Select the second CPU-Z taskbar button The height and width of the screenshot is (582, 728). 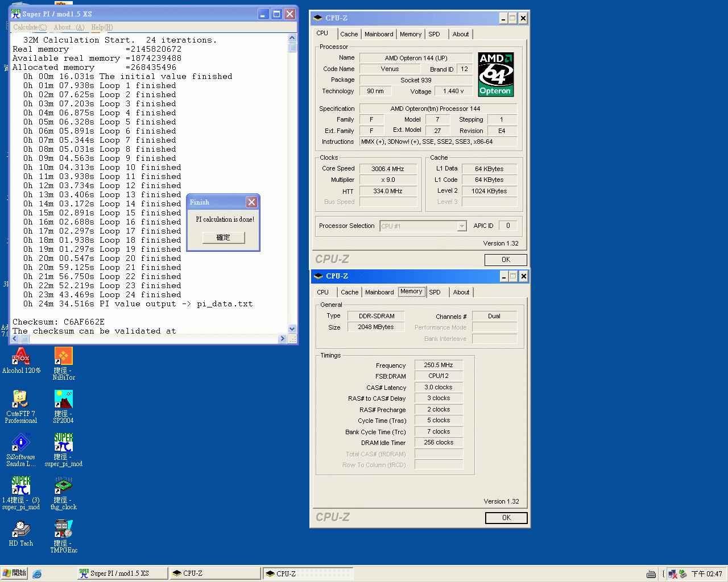point(308,573)
